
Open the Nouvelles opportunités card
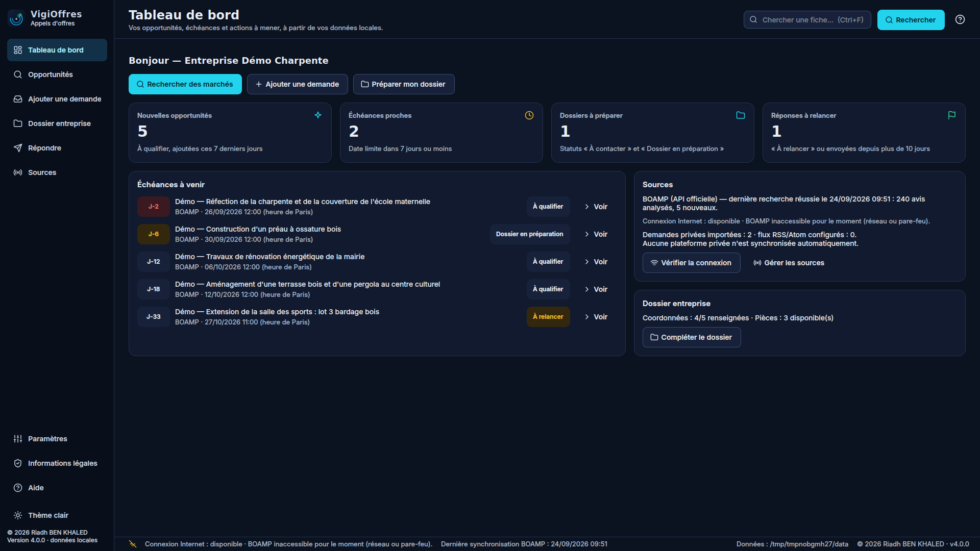pos(230,133)
